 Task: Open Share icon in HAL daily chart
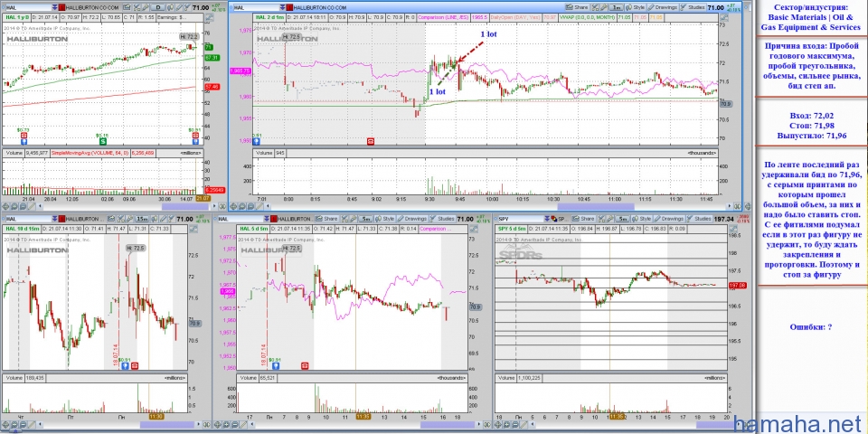pyautogui.click(x=127, y=7)
